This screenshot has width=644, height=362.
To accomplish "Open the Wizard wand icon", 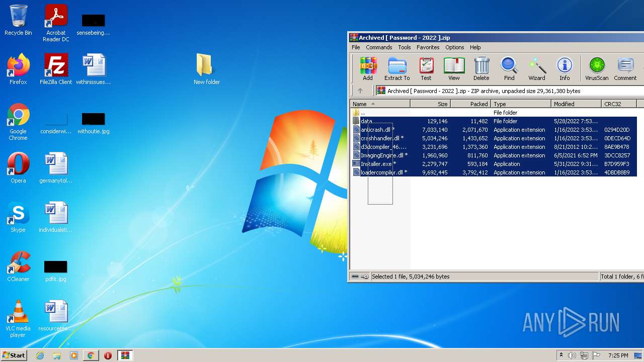I will (537, 69).
